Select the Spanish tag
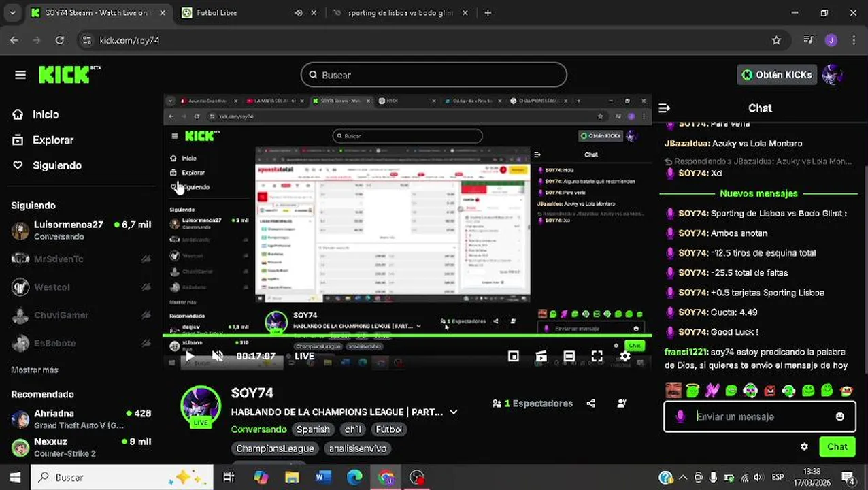Image resolution: width=868 pixels, height=490 pixels. point(313,429)
